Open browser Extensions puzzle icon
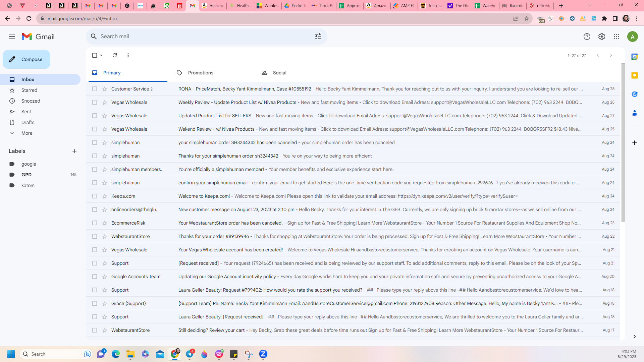This screenshot has height=362, width=644. [x=604, y=18]
